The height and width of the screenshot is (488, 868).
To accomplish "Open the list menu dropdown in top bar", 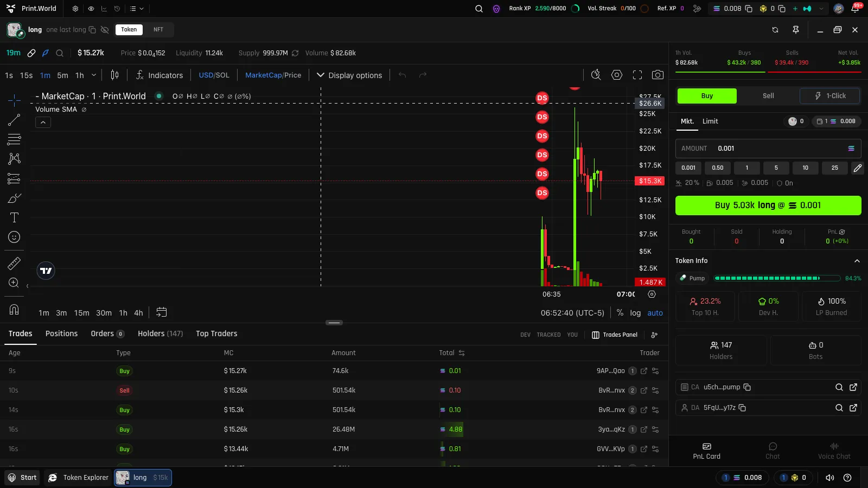I will [x=137, y=9].
